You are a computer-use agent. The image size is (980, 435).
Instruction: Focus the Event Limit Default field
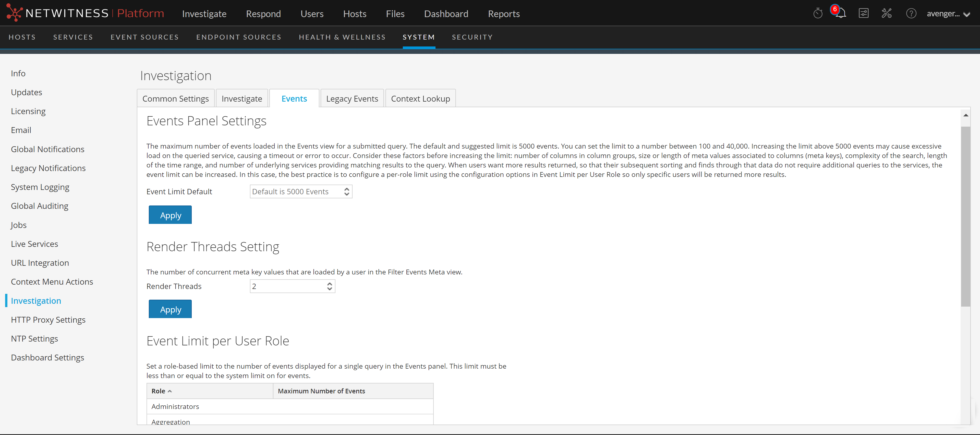coord(295,191)
